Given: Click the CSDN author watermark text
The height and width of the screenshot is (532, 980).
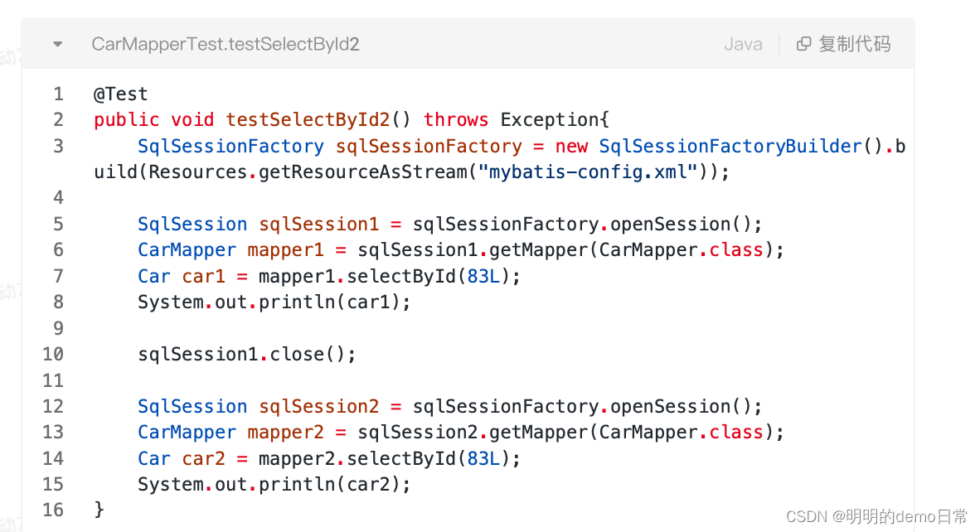Looking at the screenshot, I should point(876,516).
